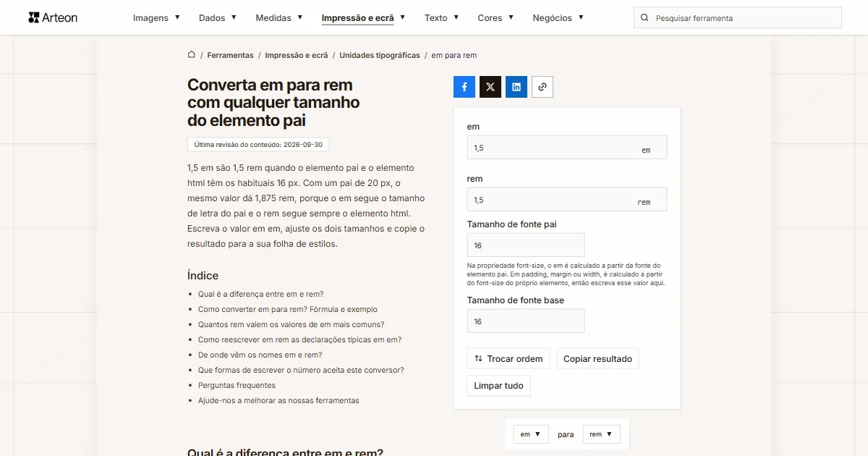Jump to 'Quantos rem valem os valores' section
Screen dimensions: 868x456
pos(292,324)
